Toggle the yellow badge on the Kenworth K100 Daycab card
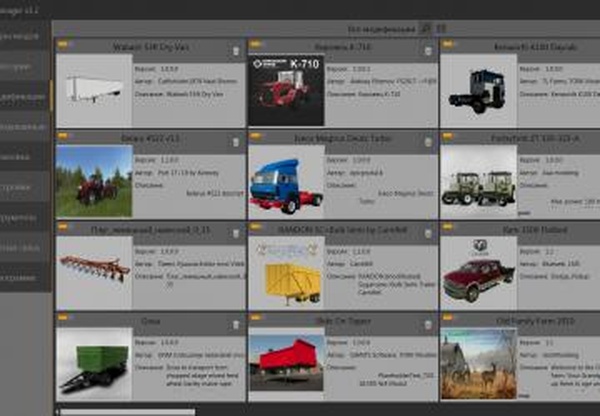600x416 pixels. (447, 44)
